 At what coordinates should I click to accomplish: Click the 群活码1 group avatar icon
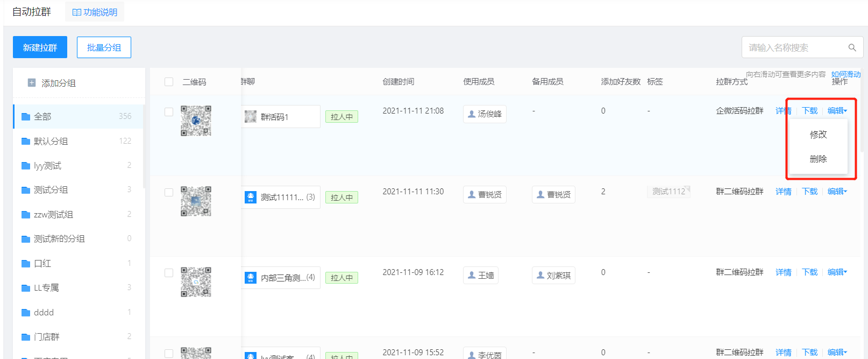[251, 116]
